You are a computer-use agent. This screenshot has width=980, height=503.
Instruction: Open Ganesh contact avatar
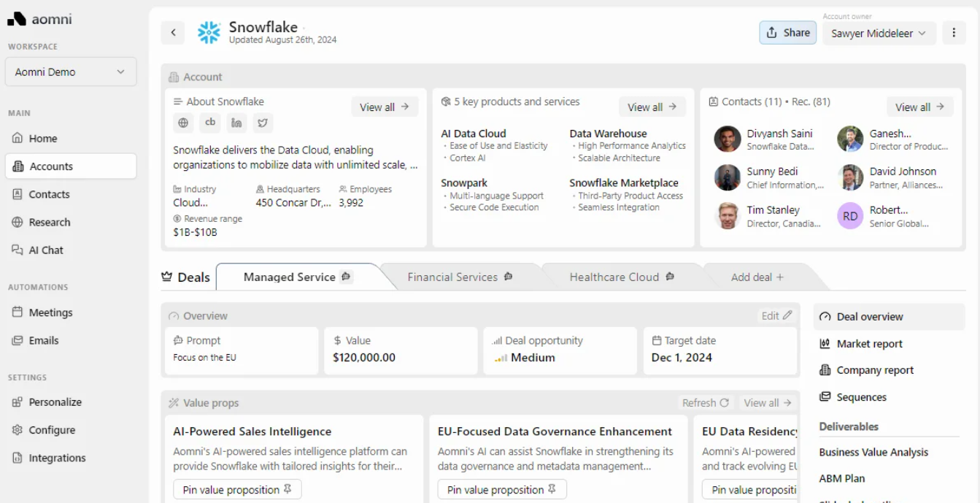[x=850, y=139]
